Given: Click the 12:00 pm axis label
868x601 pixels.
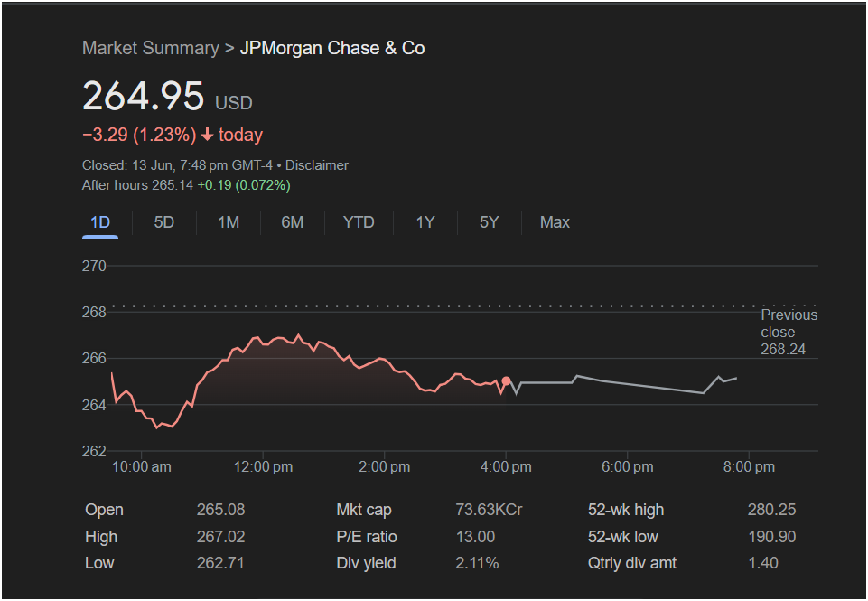Looking at the screenshot, I should 264,467.
